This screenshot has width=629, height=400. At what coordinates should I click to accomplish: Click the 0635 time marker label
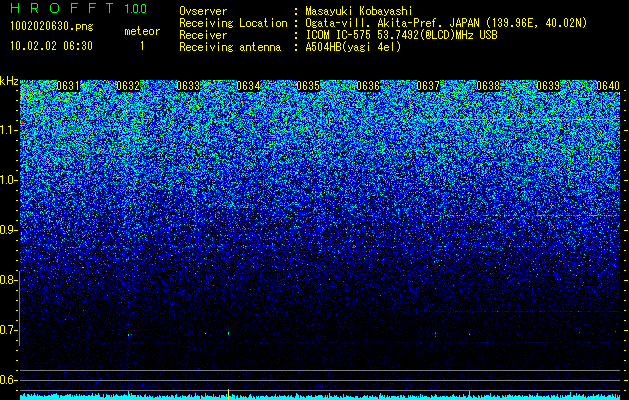click(x=308, y=86)
